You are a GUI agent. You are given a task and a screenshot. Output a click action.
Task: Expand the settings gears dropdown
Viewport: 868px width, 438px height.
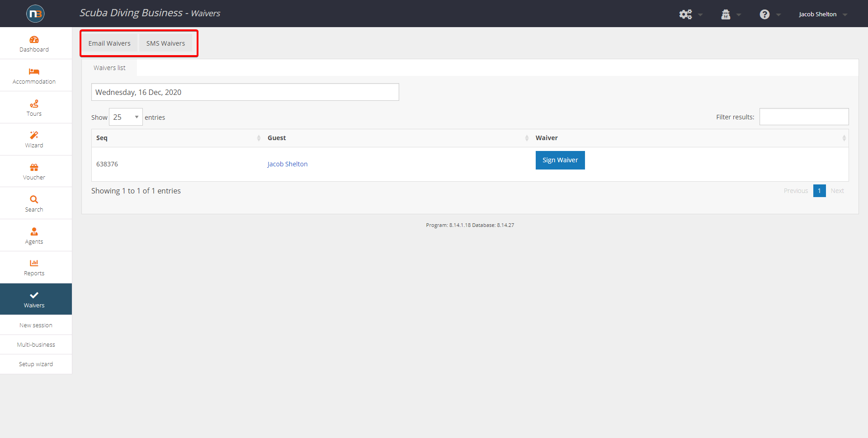pos(690,14)
